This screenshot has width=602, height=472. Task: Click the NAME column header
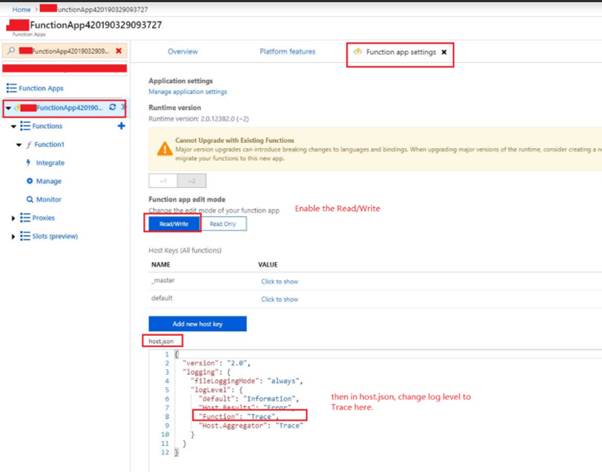tap(161, 265)
